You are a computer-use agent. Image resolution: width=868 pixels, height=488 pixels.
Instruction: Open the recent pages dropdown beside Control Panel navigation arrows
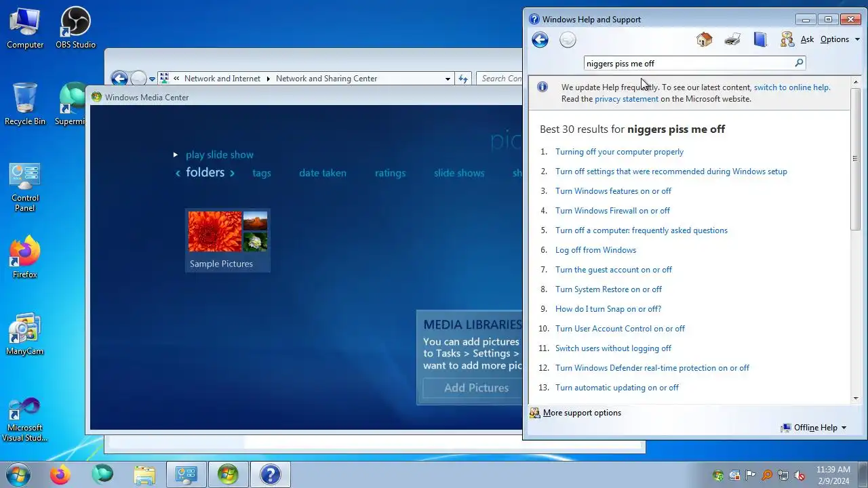(153, 79)
